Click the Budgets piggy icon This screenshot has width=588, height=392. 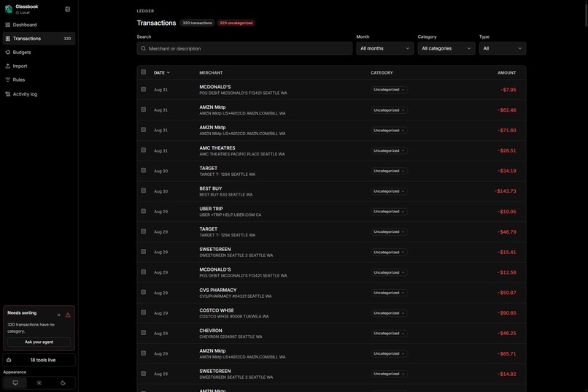7,52
